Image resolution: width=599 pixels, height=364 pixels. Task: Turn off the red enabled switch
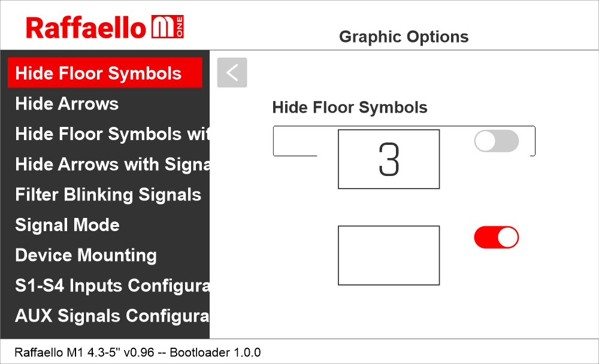[496, 237]
